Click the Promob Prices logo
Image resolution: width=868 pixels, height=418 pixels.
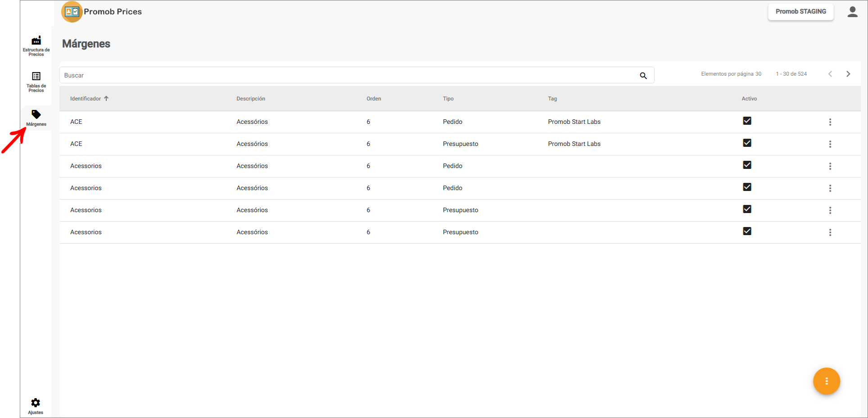pos(72,12)
